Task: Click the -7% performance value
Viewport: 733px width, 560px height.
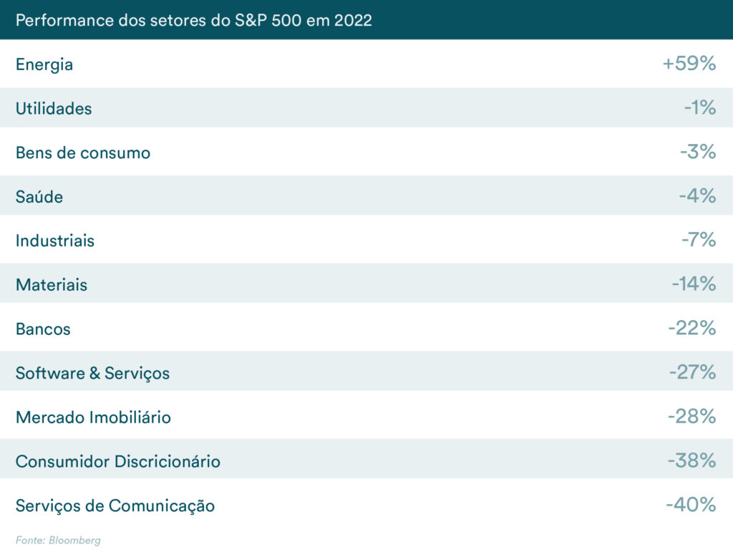Action: (699, 240)
